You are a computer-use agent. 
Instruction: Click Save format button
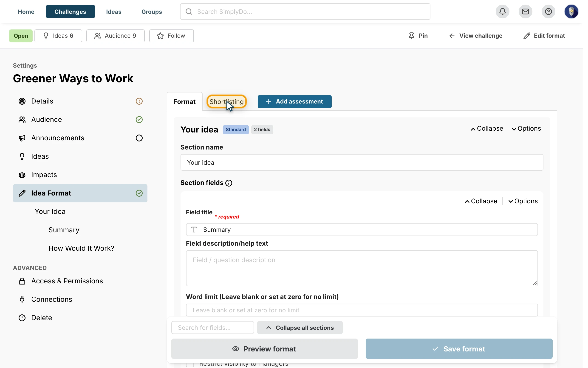point(459,349)
